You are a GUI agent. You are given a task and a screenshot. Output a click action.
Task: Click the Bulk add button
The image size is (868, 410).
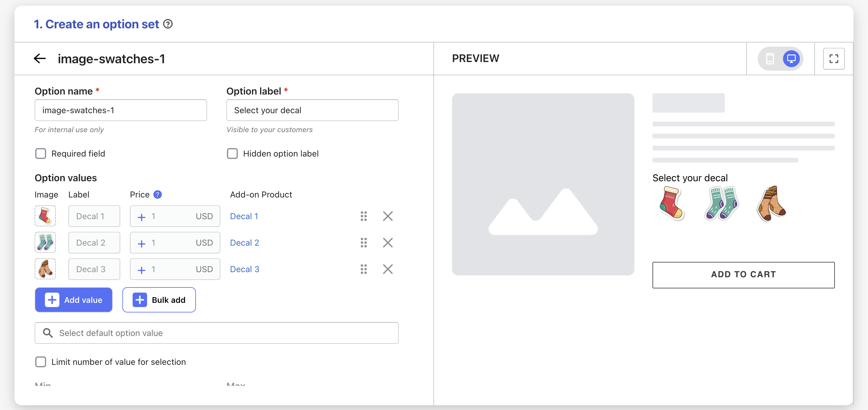[159, 300]
